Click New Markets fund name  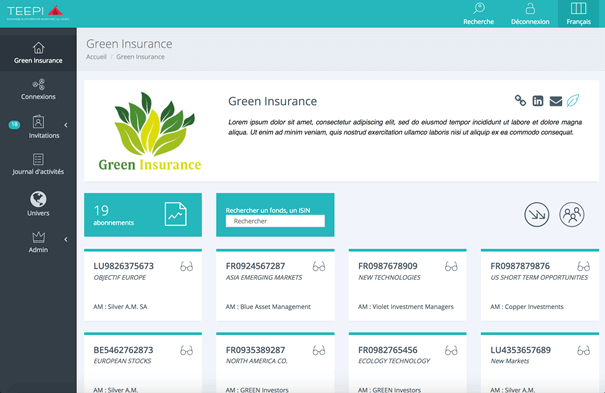510,361
